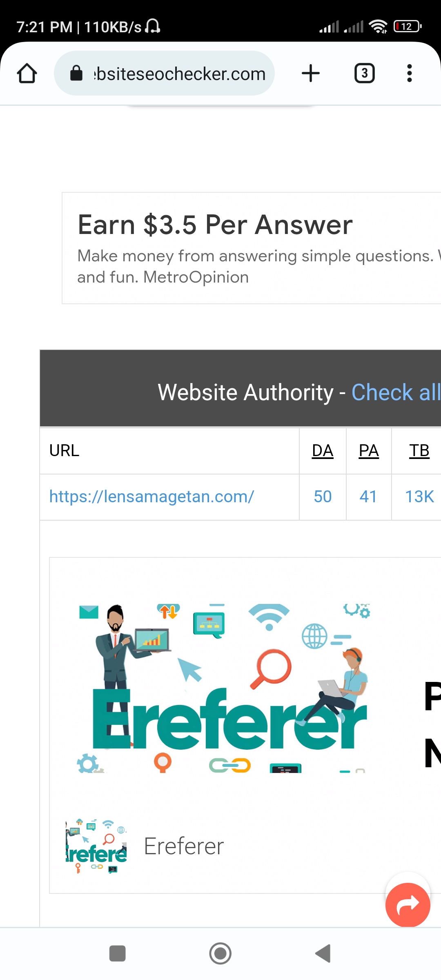Click the TB column header
This screenshot has width=441, height=980.
[x=419, y=451]
